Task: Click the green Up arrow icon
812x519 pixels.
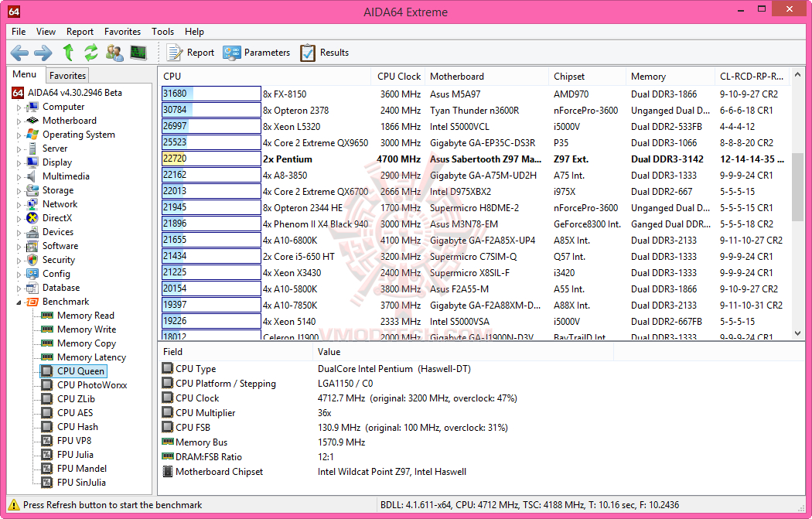Action: (68, 53)
